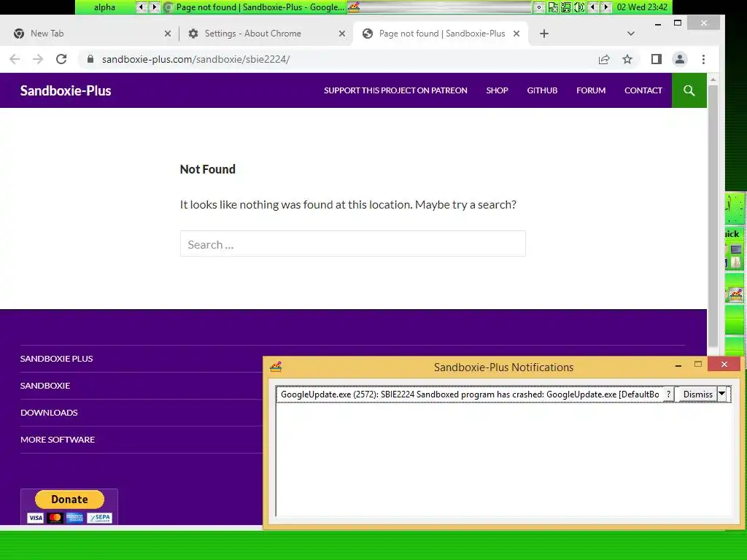Open Support This Project on Patreon menu item
This screenshot has width=747, height=560.
point(395,90)
